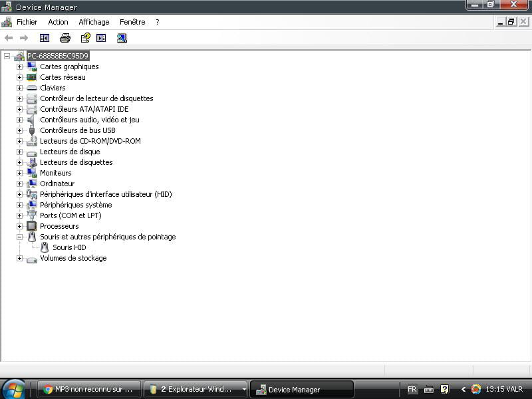The image size is (532, 399).
Task: Click the Contrôleurs ATA/ATAPI IDE icon
Action: (x=32, y=109)
